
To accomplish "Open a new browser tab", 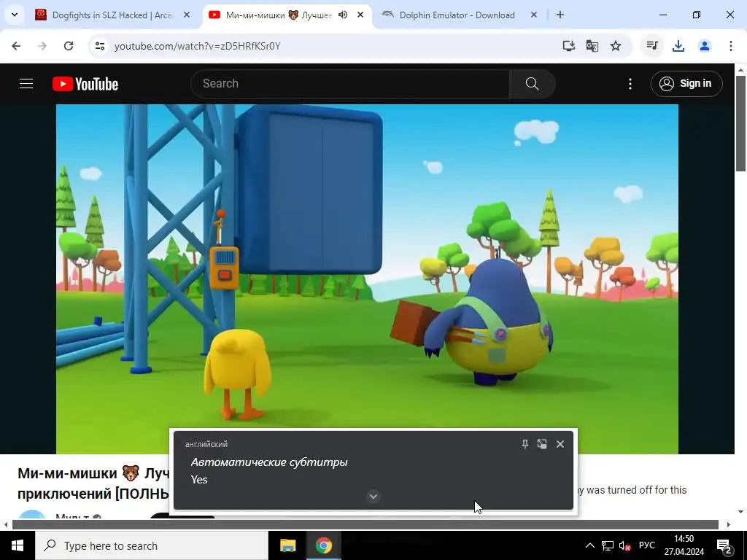I will pyautogui.click(x=560, y=15).
